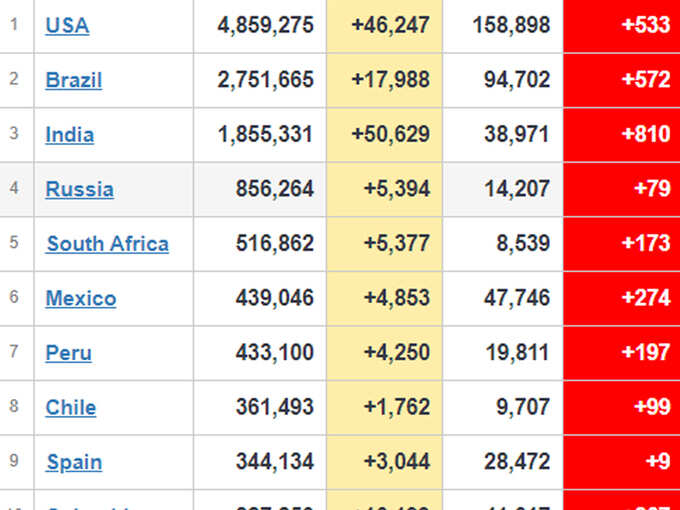The width and height of the screenshot is (680, 510).
Task: Open the Russia country link
Action: [x=79, y=189]
